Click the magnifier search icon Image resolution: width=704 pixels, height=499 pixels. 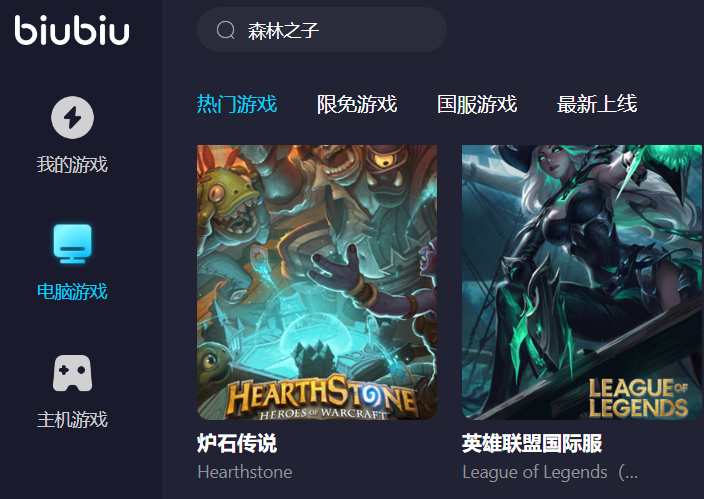(x=225, y=31)
